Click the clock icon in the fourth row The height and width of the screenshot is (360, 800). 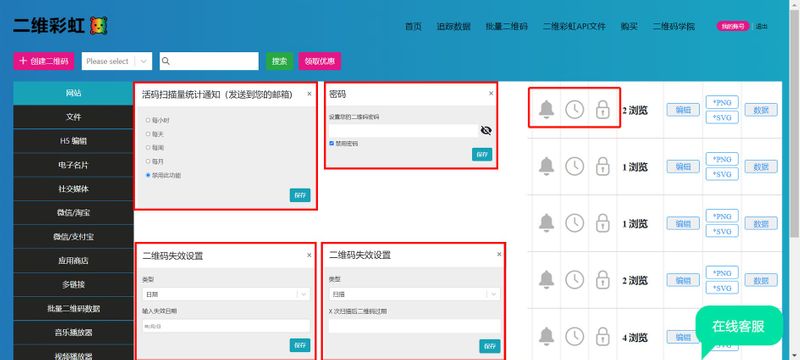[x=574, y=279]
